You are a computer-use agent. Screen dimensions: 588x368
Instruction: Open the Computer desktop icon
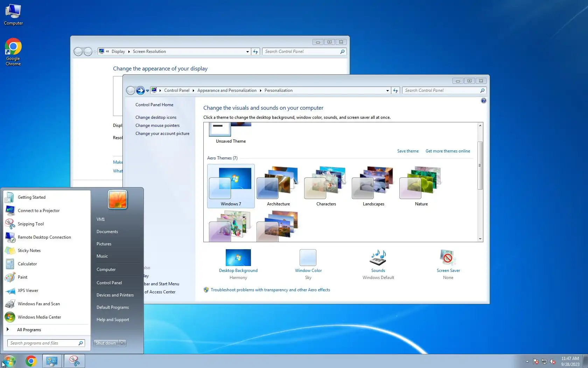[13, 15]
